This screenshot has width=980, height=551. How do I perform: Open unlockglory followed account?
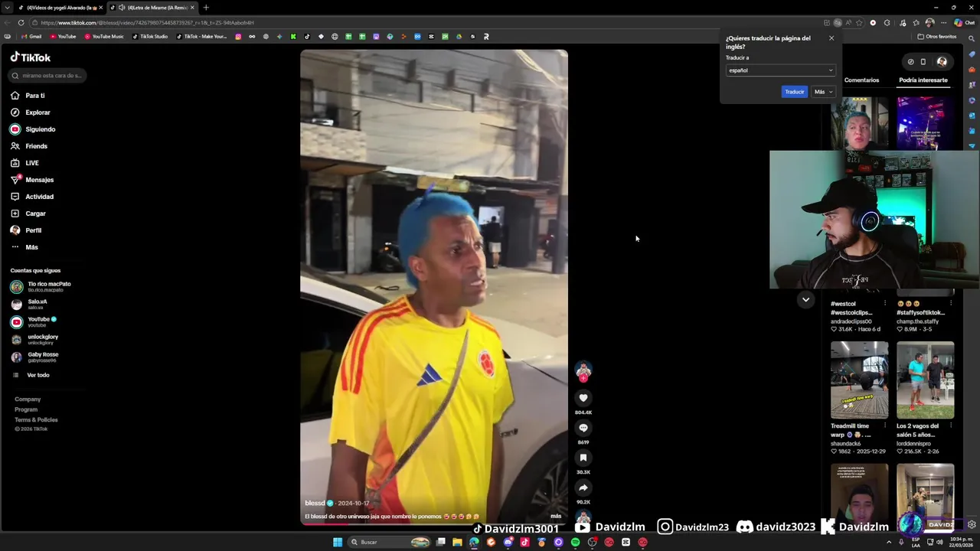[42, 339]
